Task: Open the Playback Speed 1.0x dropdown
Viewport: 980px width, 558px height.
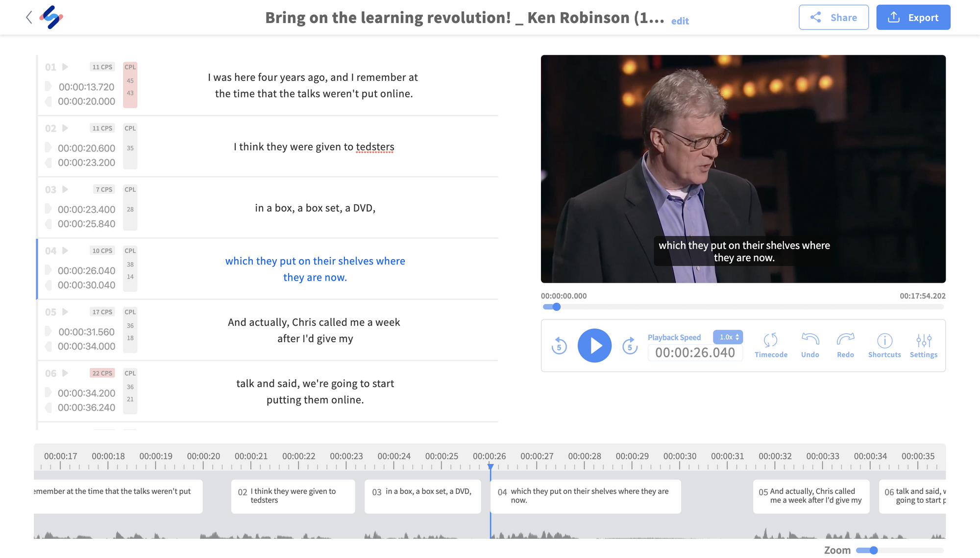Action: (728, 337)
